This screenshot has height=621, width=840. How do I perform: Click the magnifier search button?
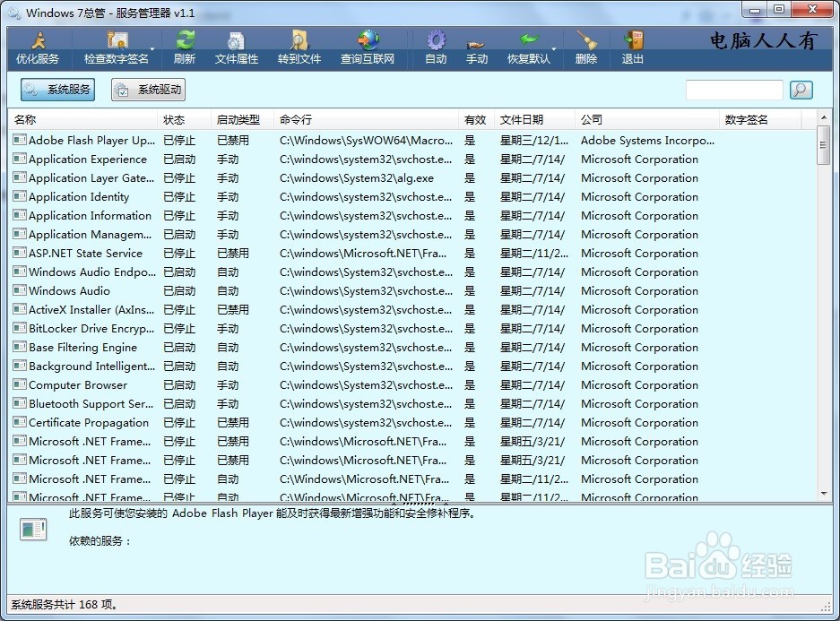pos(801,90)
